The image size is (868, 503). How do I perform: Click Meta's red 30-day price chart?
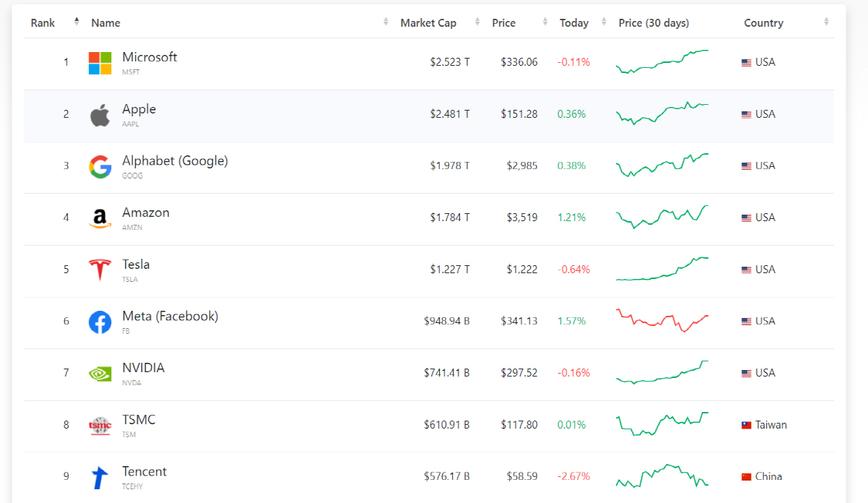pos(662,320)
